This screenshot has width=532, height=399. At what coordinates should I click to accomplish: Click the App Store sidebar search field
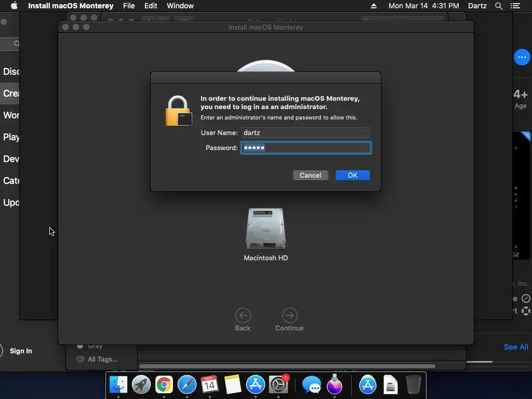click(9, 44)
